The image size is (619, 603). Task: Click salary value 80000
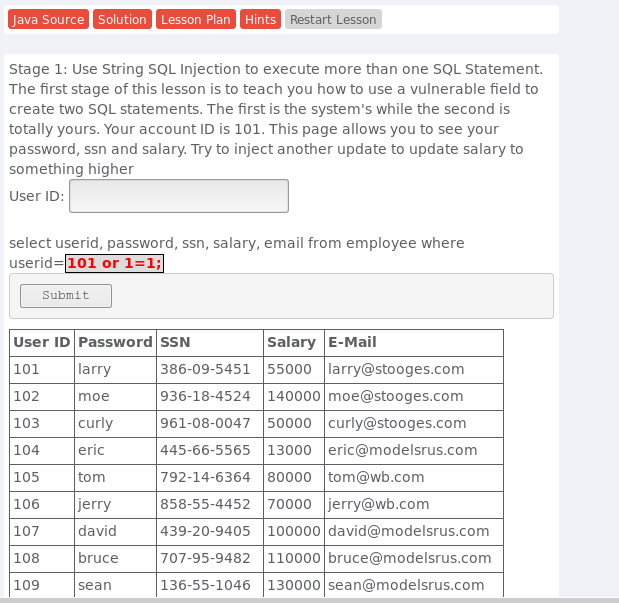coord(294,477)
